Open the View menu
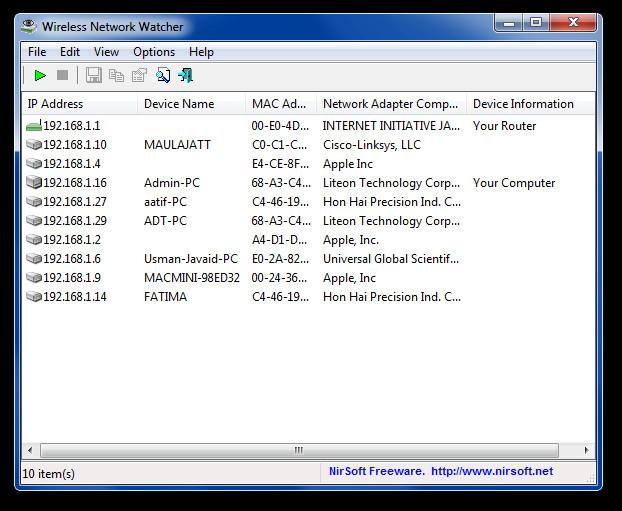 (x=106, y=52)
